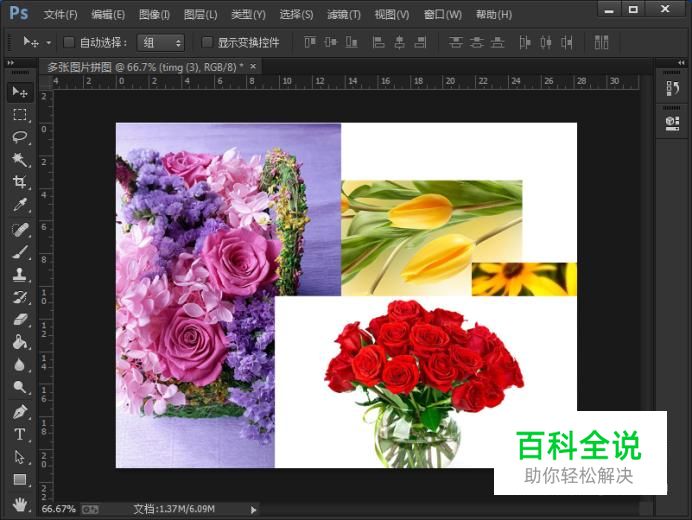Screen dimensions: 692x520
Task: Open the History panel icon
Action: [672, 88]
